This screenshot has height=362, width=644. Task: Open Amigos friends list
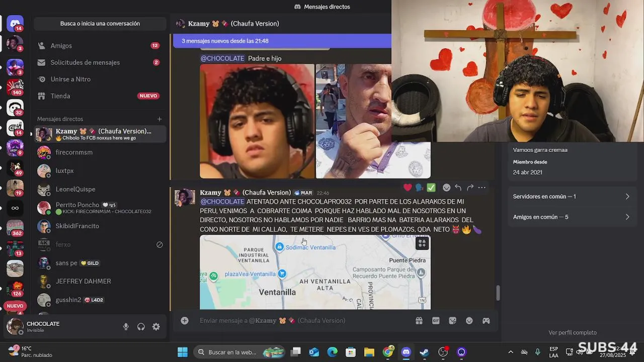pos(100,46)
